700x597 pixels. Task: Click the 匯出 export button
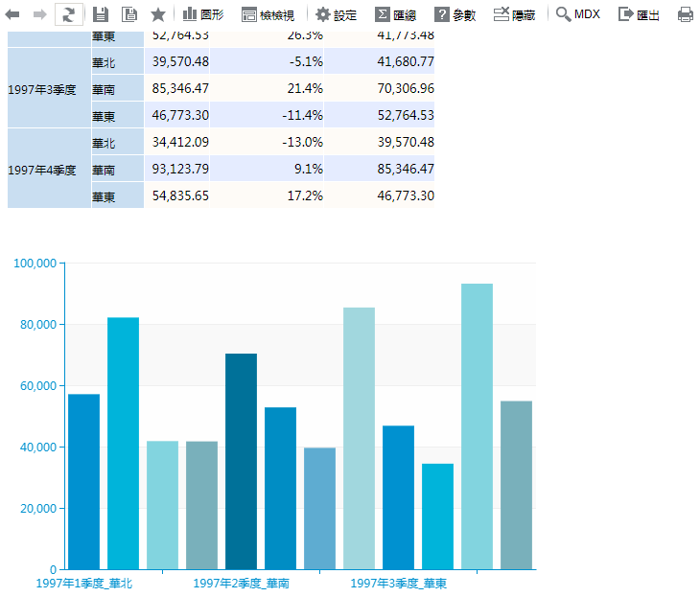639,14
